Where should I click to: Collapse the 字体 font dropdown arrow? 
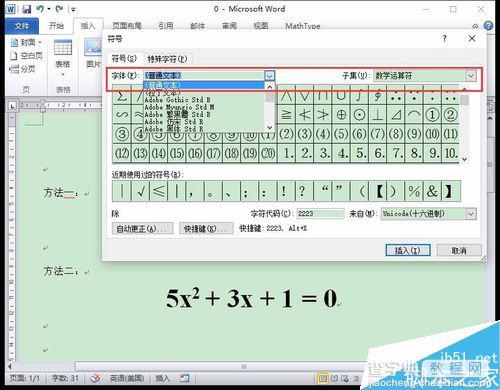tap(270, 76)
